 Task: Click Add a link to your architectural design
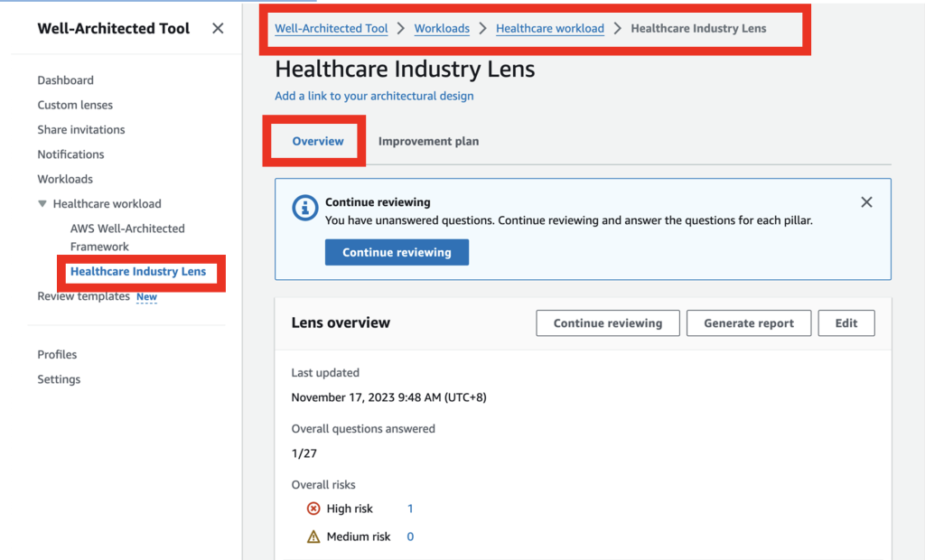coord(374,96)
